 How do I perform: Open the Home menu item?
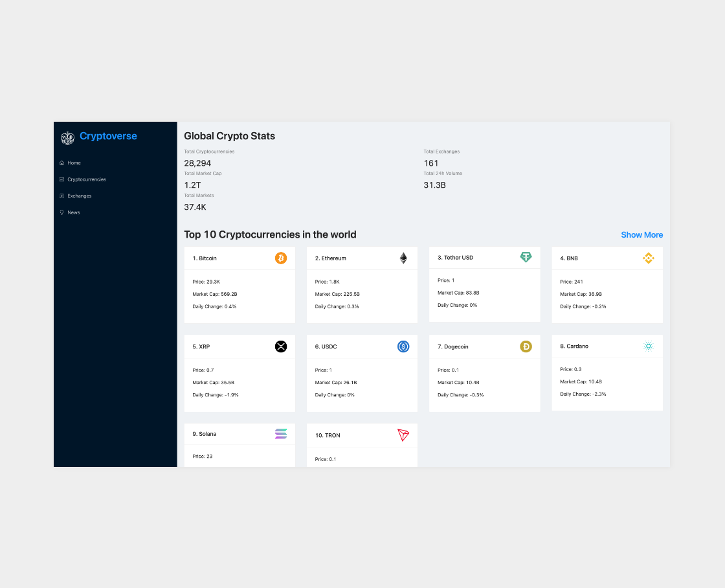74,163
